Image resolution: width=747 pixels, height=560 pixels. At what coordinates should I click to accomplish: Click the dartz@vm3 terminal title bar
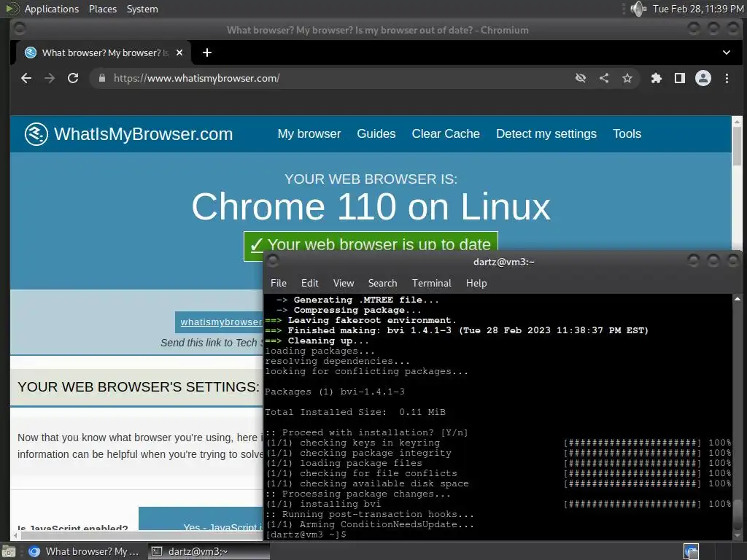503,262
